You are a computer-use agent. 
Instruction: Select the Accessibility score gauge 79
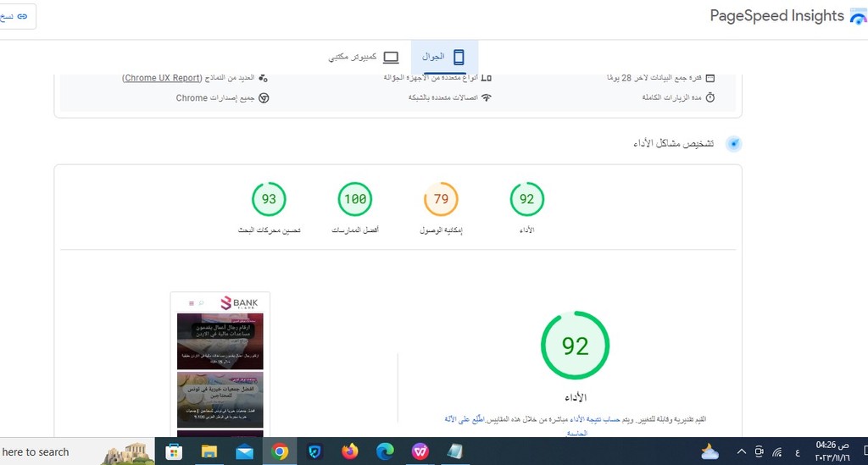(441, 199)
